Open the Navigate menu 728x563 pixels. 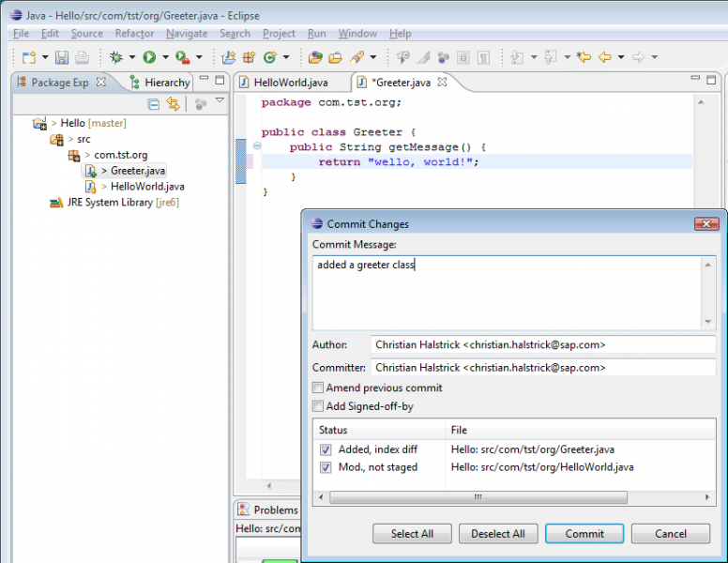pos(187,34)
